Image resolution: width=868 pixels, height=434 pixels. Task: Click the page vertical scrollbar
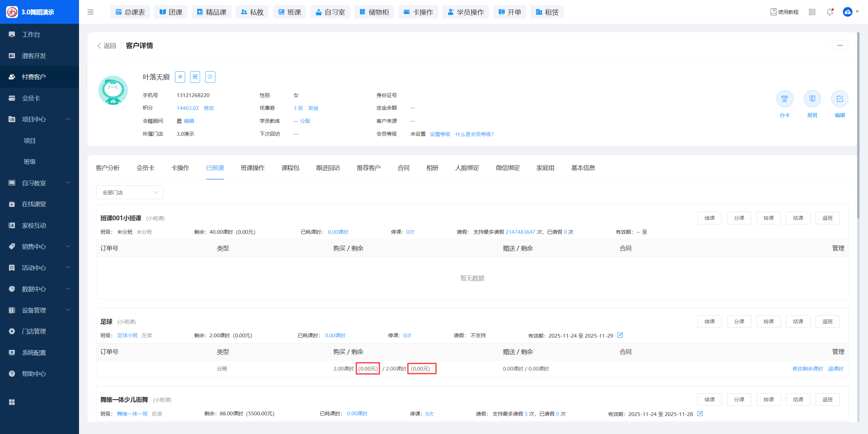point(858,126)
